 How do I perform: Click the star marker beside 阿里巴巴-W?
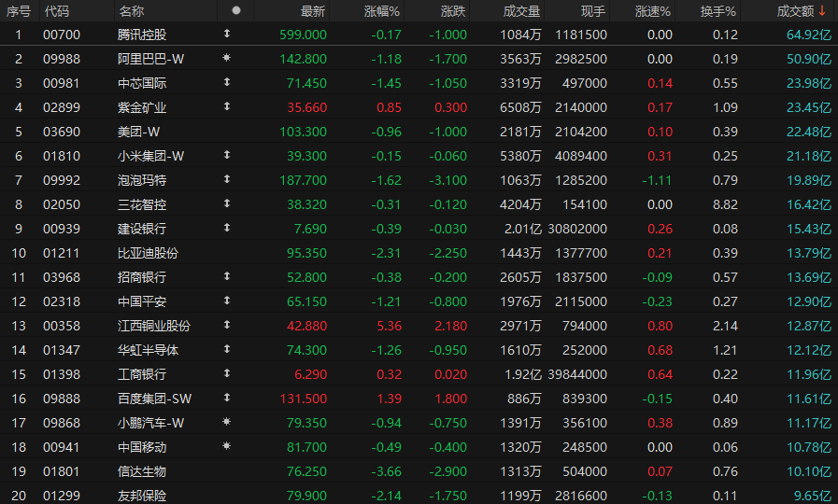click(x=227, y=58)
